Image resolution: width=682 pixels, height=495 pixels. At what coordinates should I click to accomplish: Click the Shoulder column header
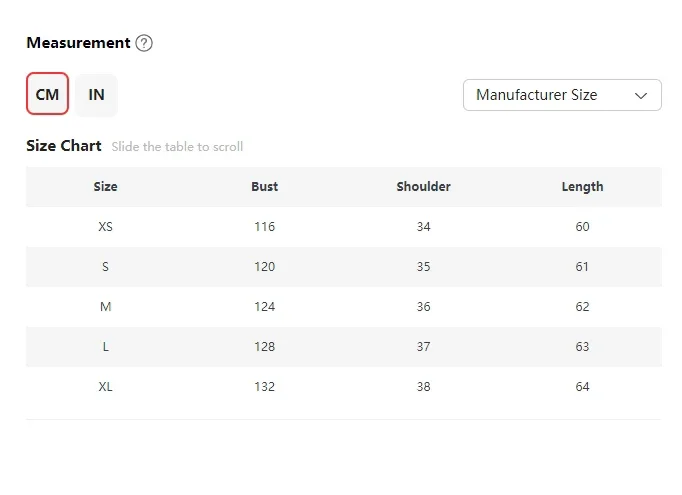pos(423,187)
